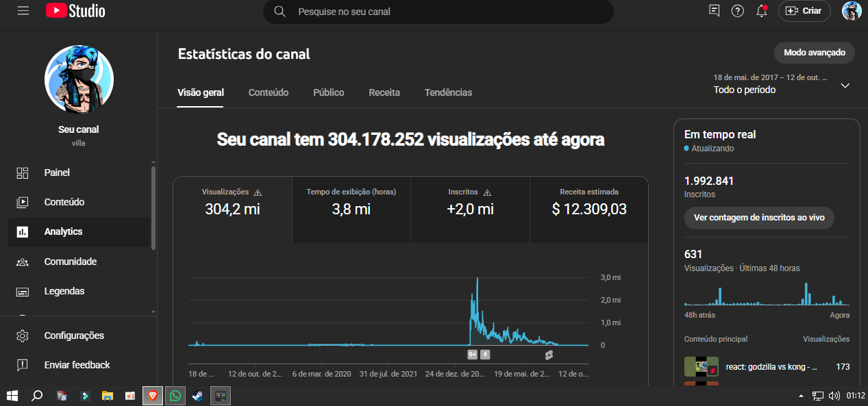Screen dimensions: 868x406
Task: Open the help question mark icon
Action: coord(737,11)
